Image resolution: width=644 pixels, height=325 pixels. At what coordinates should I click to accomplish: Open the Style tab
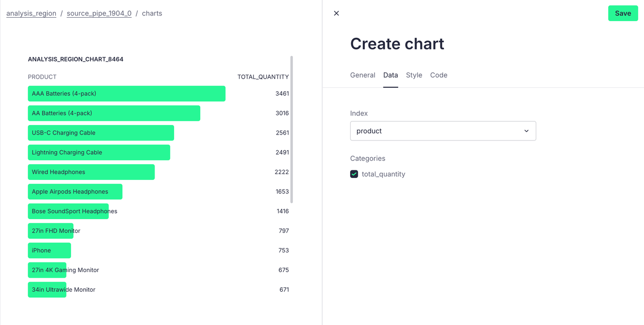tap(414, 75)
